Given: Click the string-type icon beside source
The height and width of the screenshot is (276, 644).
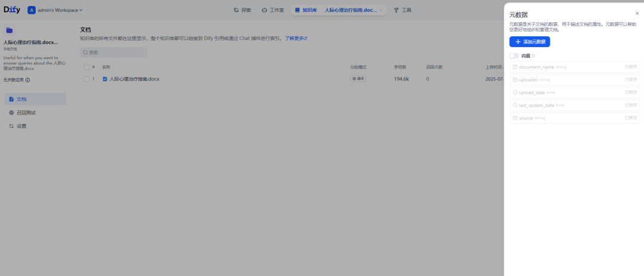Looking at the screenshot, I should (515, 118).
